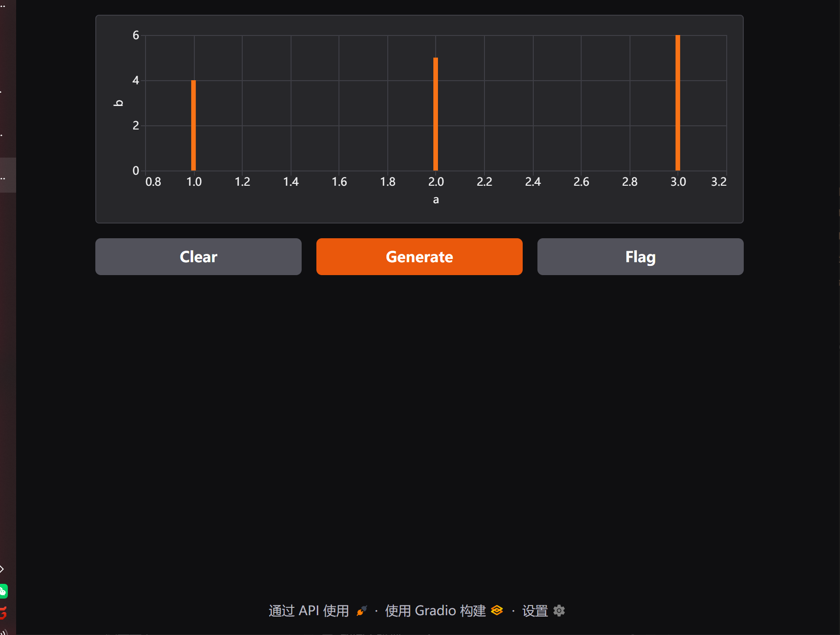The width and height of the screenshot is (840, 635).
Task: Click the y-axis tick label 4
Action: [136, 80]
